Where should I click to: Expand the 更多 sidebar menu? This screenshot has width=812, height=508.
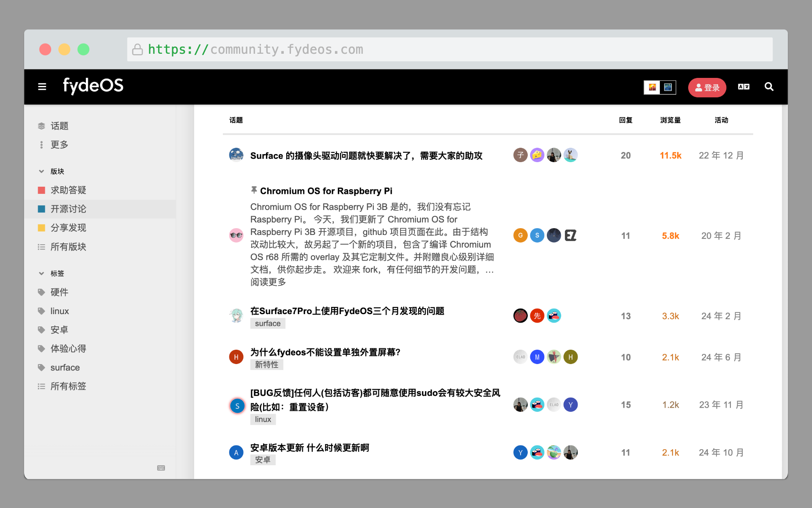point(59,145)
